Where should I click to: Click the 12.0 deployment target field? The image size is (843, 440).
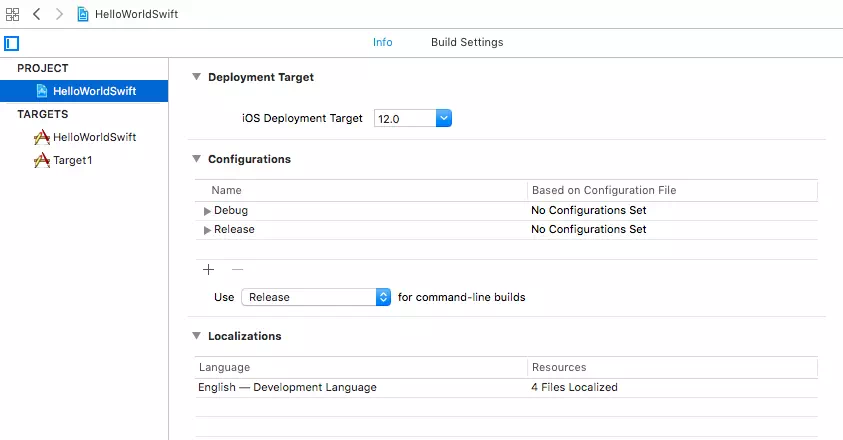(405, 118)
